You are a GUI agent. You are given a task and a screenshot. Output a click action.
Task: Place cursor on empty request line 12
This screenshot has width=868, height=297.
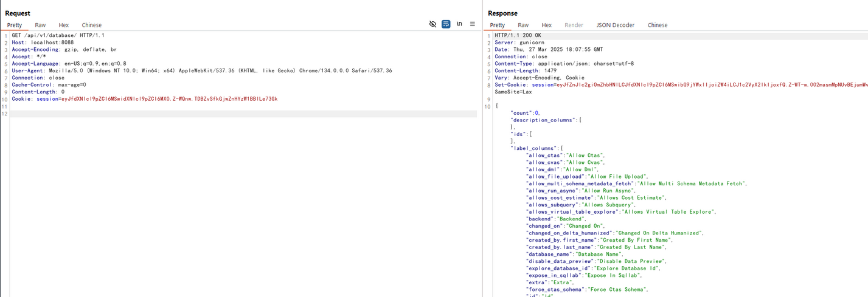tap(243, 114)
